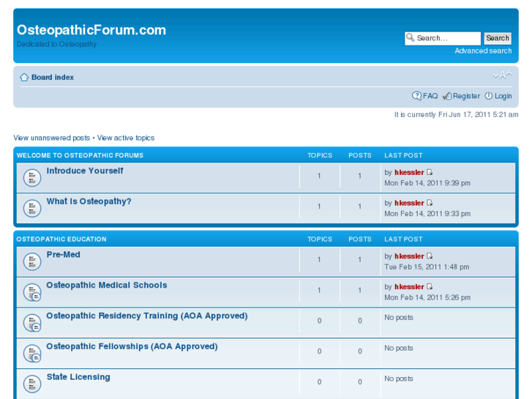
Task: Click the forum icon beside State Licensing
Action: [x=32, y=384]
